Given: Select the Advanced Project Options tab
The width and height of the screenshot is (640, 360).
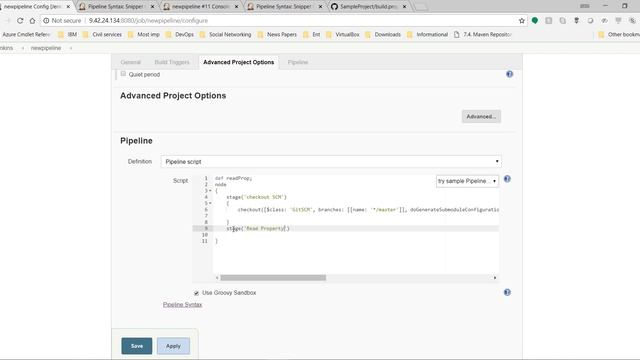Looking at the screenshot, I should coord(238,62).
